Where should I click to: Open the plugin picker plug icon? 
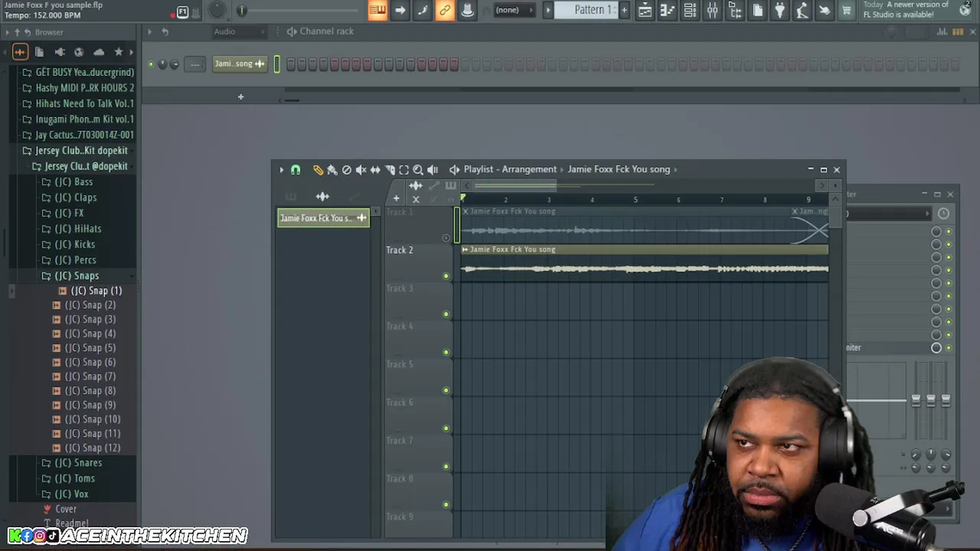[x=780, y=10]
